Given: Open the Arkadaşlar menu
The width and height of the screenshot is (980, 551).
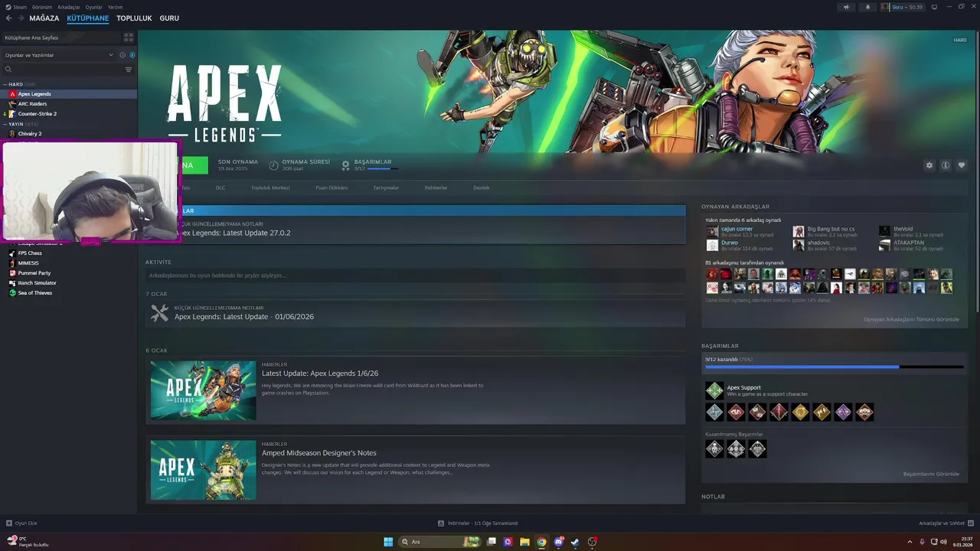Looking at the screenshot, I should [69, 7].
